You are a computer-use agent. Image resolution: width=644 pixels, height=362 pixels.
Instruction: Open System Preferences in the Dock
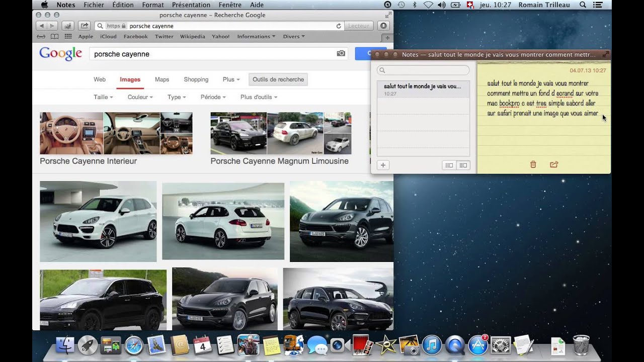[x=501, y=345]
